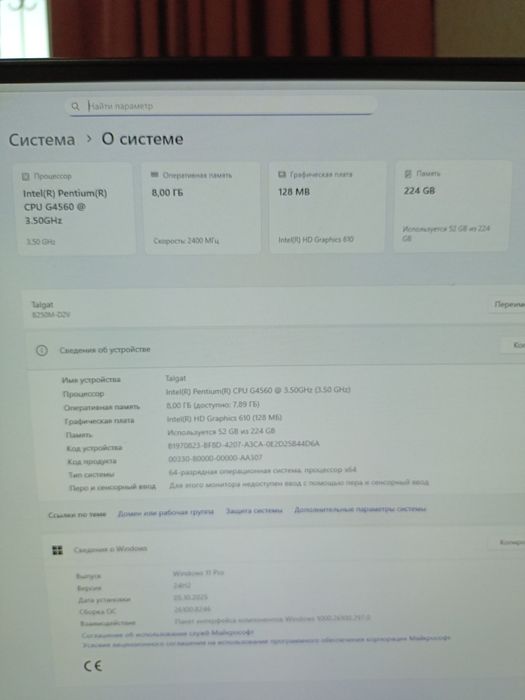Select device name value 'Talgat'

coord(176,378)
